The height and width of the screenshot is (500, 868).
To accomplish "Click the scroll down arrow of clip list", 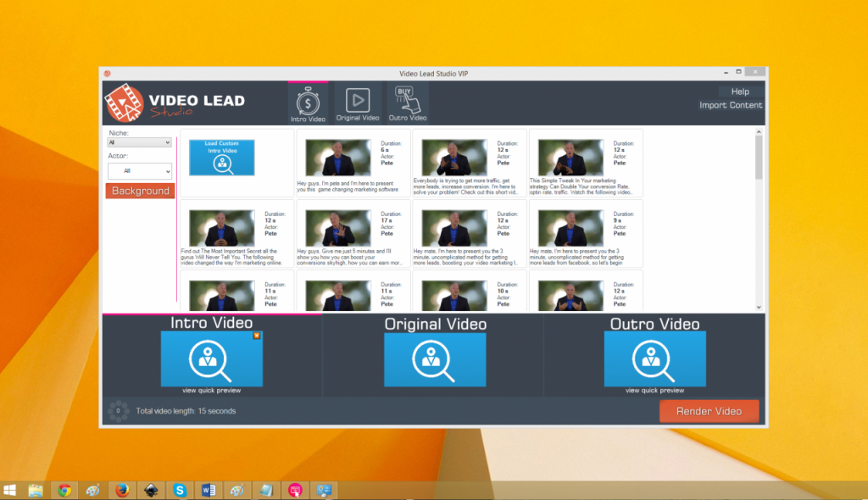I will point(759,307).
